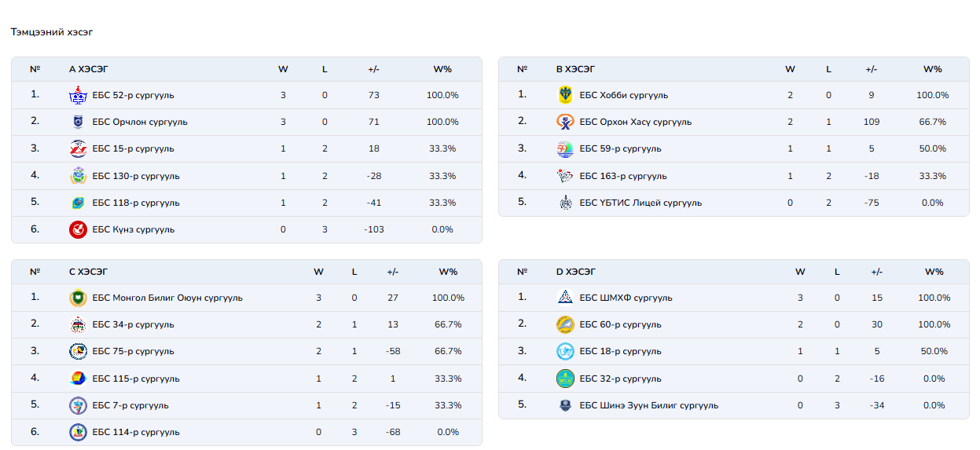
Task: Open ЕБС Шинэ Зуун Билиг сургууль link
Action: (x=648, y=405)
